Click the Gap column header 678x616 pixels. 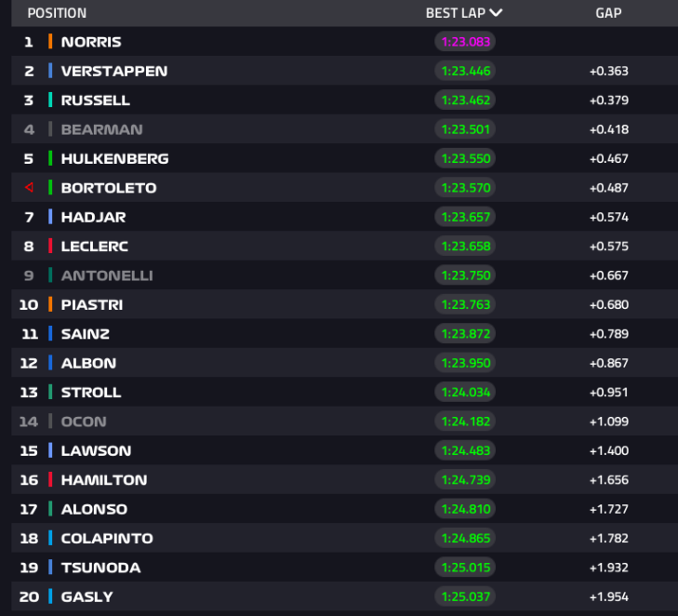(608, 13)
